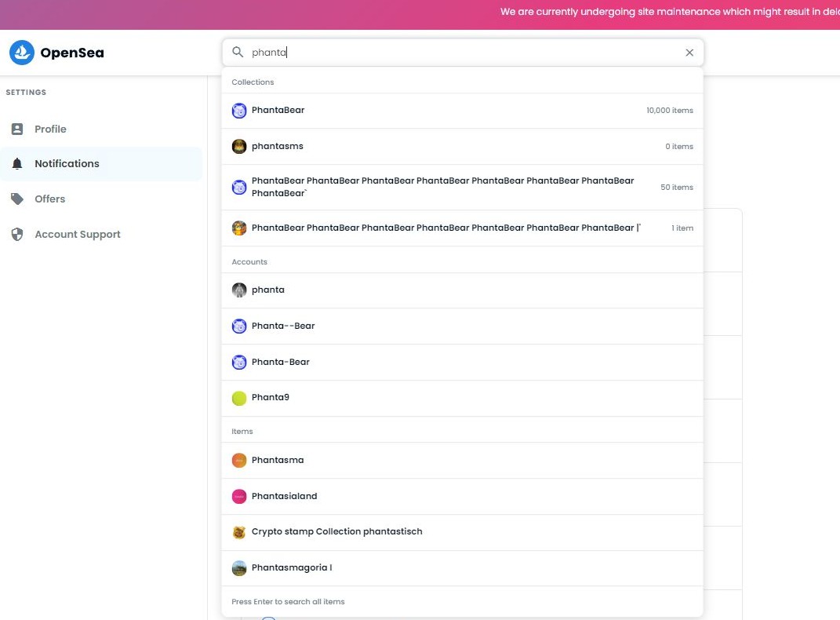Click the Phanta-Bear account avatar
The image size is (840, 620).
tap(239, 363)
